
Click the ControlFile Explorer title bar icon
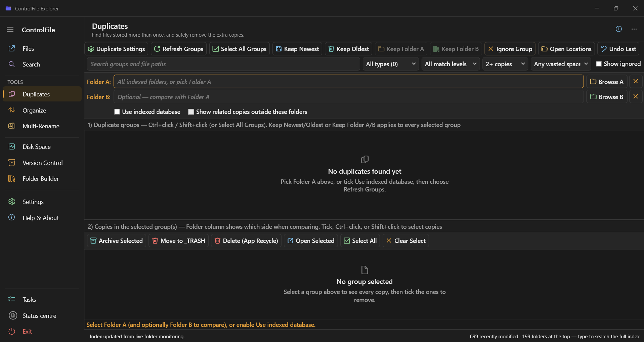point(8,8)
